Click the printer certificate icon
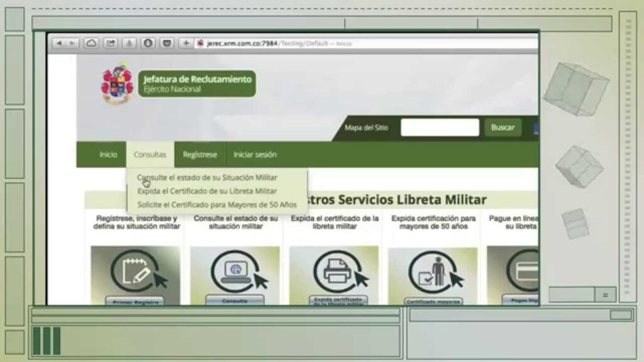This screenshot has height=362, width=644. 334,271
